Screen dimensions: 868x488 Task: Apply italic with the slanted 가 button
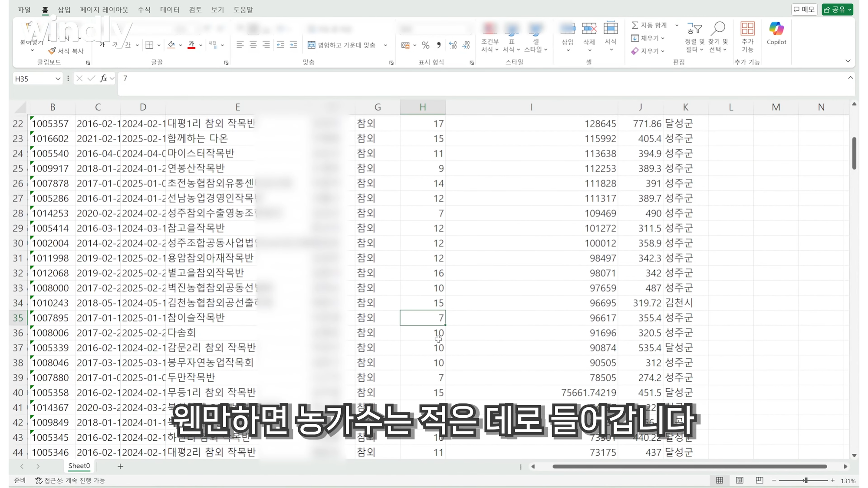coord(115,45)
